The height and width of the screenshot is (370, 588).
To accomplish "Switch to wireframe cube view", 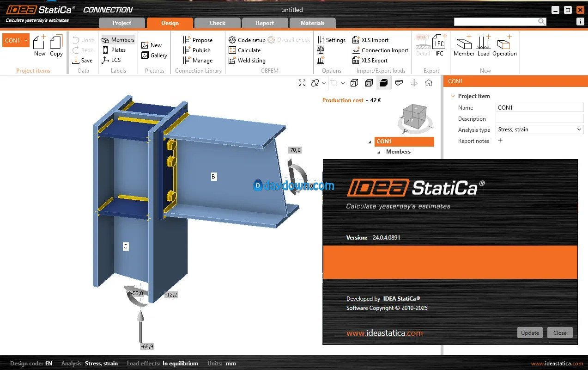I will click(354, 83).
